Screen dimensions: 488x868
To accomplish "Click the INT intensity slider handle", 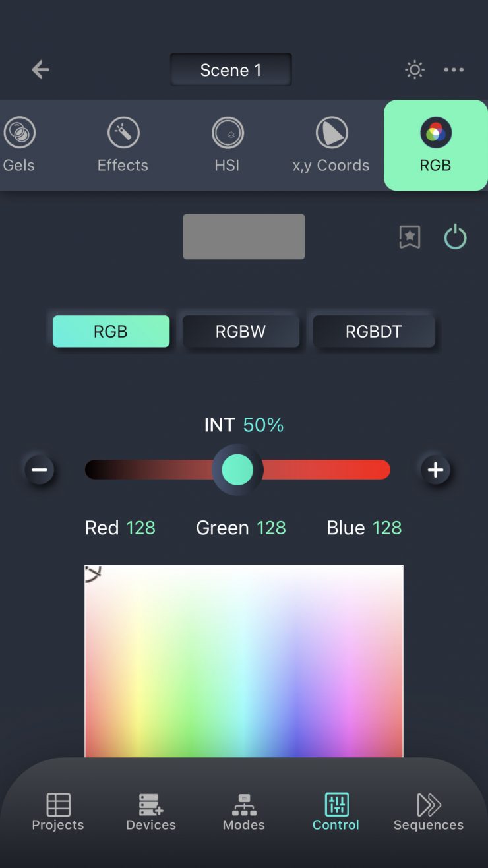I will [237, 470].
